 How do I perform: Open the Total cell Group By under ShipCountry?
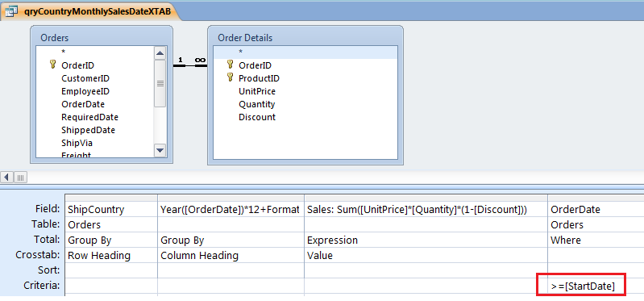click(x=111, y=240)
